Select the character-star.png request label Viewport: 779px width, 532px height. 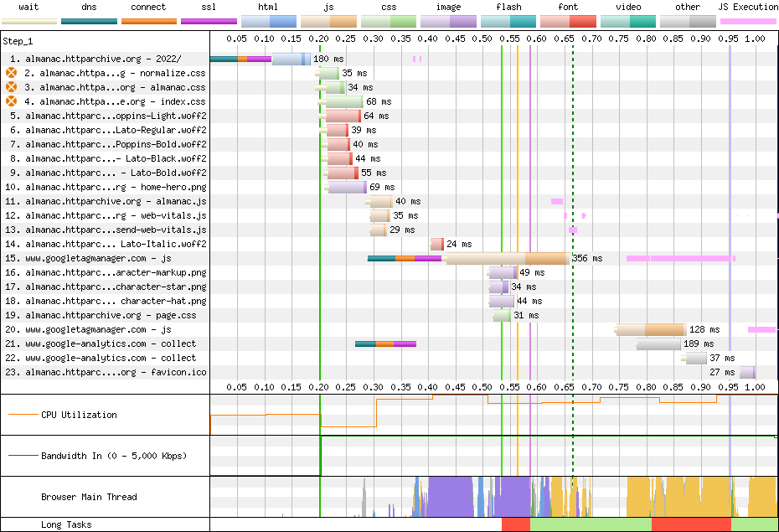point(106,287)
